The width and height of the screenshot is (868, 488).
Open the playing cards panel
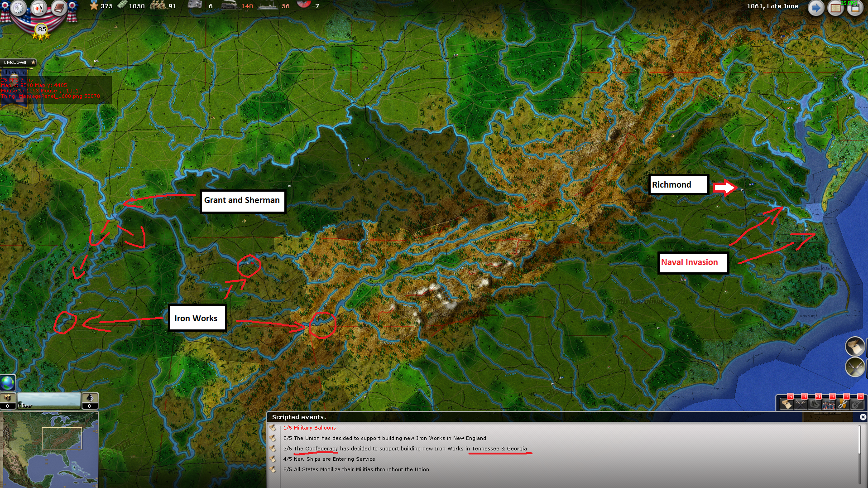(x=39, y=8)
